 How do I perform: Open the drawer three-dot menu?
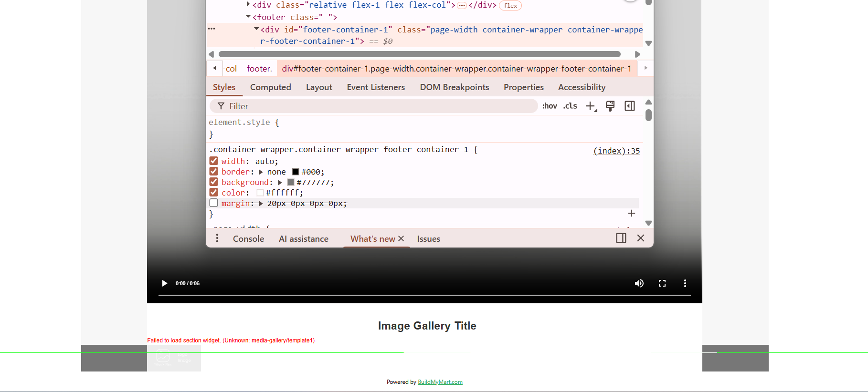coord(217,238)
